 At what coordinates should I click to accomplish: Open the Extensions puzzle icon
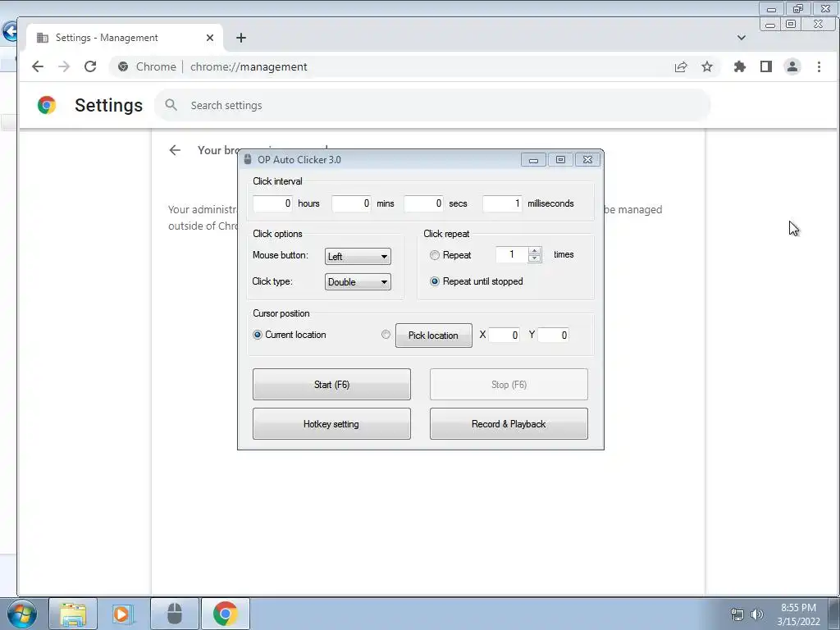pyautogui.click(x=740, y=66)
